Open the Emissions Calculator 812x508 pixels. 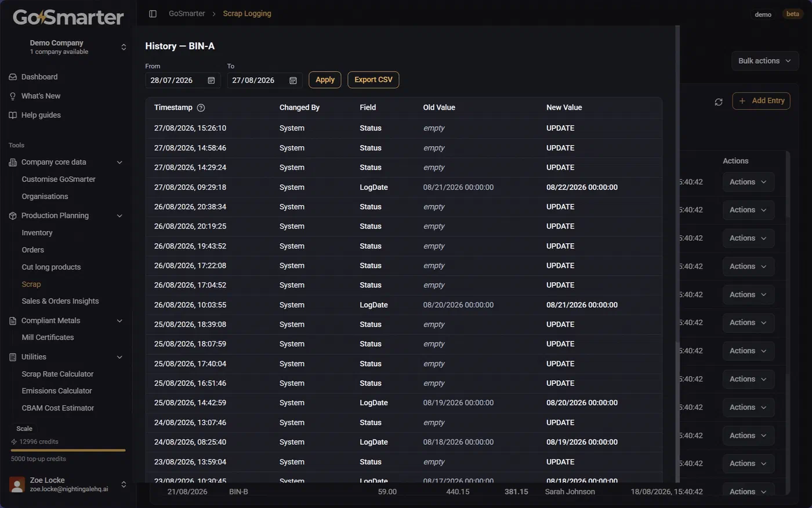coord(57,391)
